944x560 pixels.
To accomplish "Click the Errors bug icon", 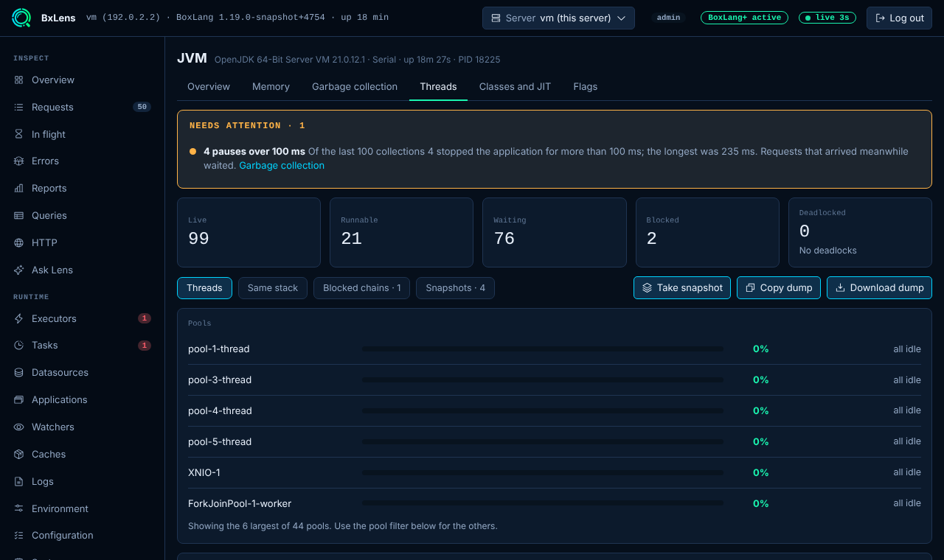I will 19,161.
